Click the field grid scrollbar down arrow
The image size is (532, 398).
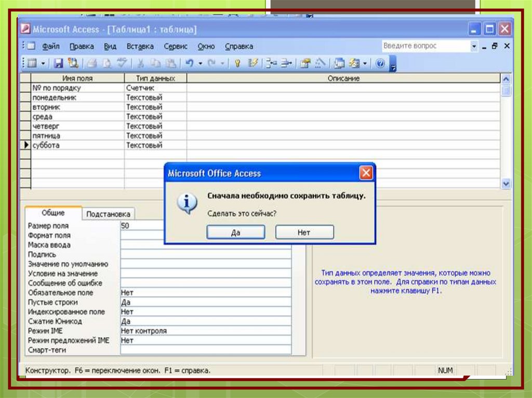pos(506,184)
